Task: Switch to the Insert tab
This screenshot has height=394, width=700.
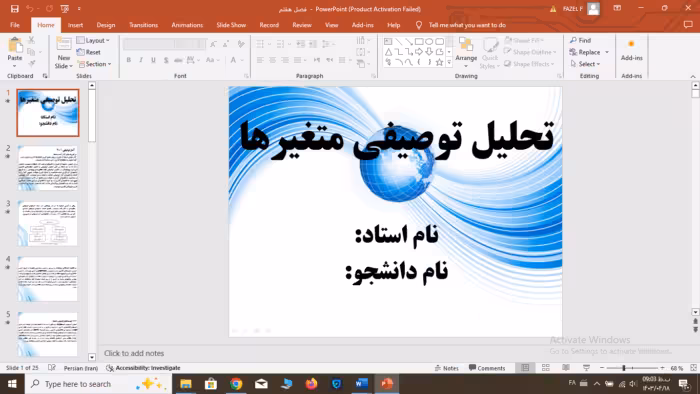Action: 75,25
